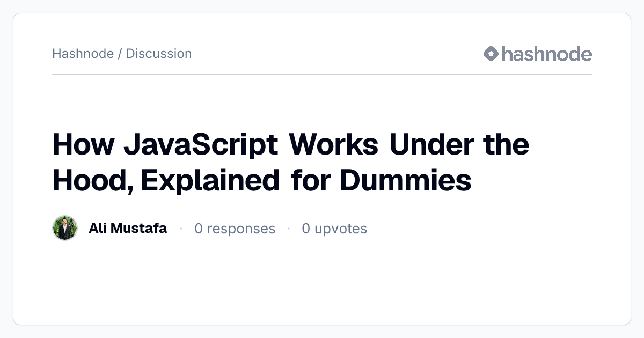Image resolution: width=644 pixels, height=338 pixels.
Task: Click the slash separator in the breadcrumb
Action: (120, 54)
